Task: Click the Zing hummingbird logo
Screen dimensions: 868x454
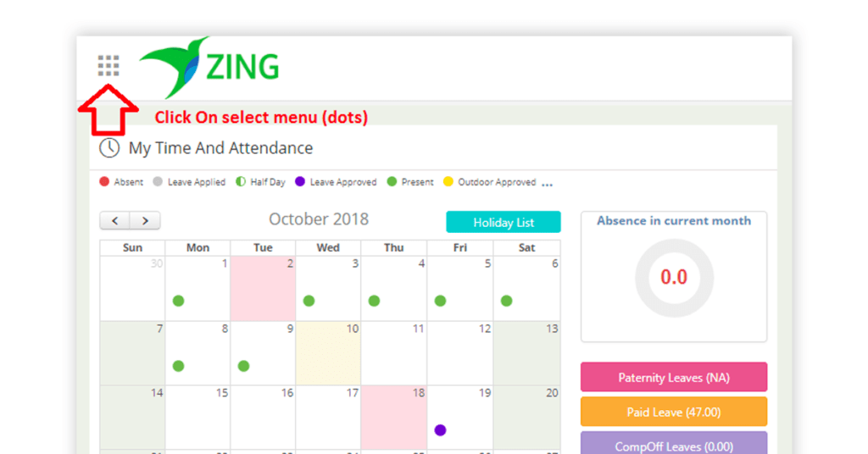Action: coord(209,67)
